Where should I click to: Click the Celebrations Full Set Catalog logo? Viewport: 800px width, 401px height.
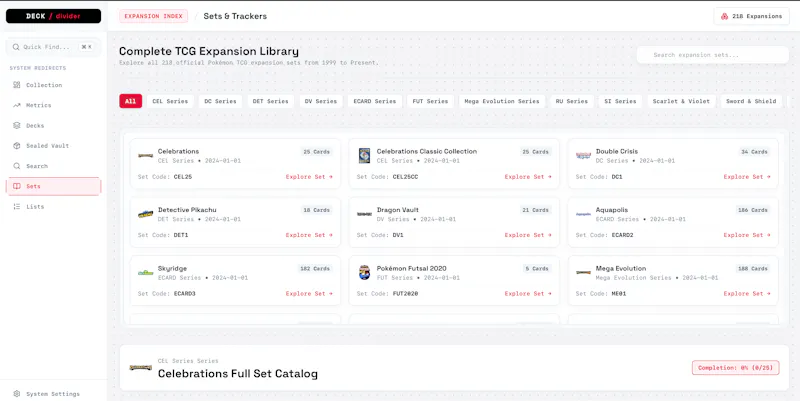tap(141, 367)
